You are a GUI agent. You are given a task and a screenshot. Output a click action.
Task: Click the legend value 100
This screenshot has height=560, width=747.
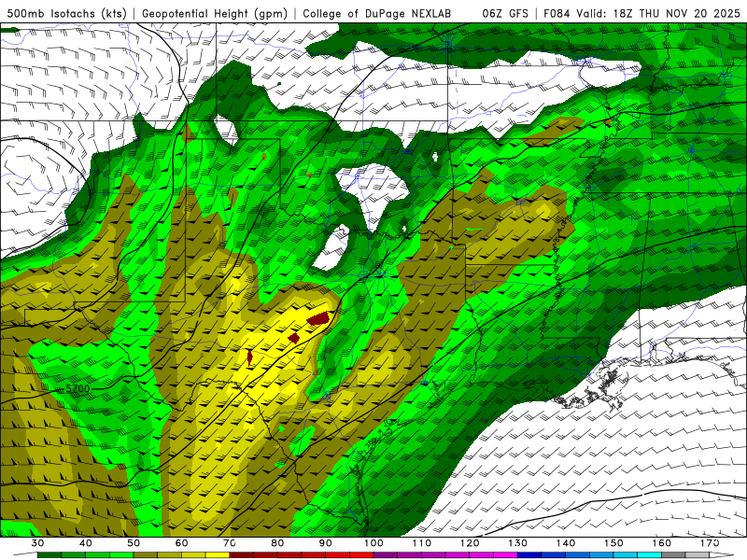(373, 543)
